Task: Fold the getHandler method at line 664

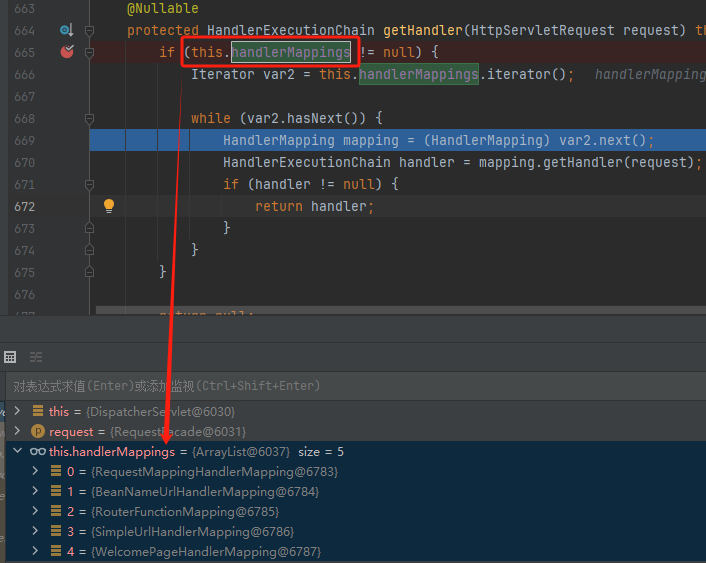Action: point(89,31)
